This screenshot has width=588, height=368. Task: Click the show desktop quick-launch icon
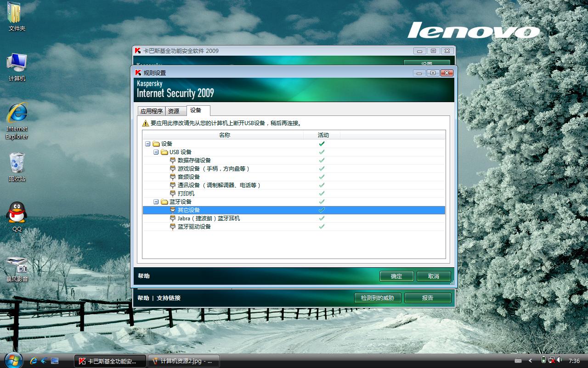point(55,361)
